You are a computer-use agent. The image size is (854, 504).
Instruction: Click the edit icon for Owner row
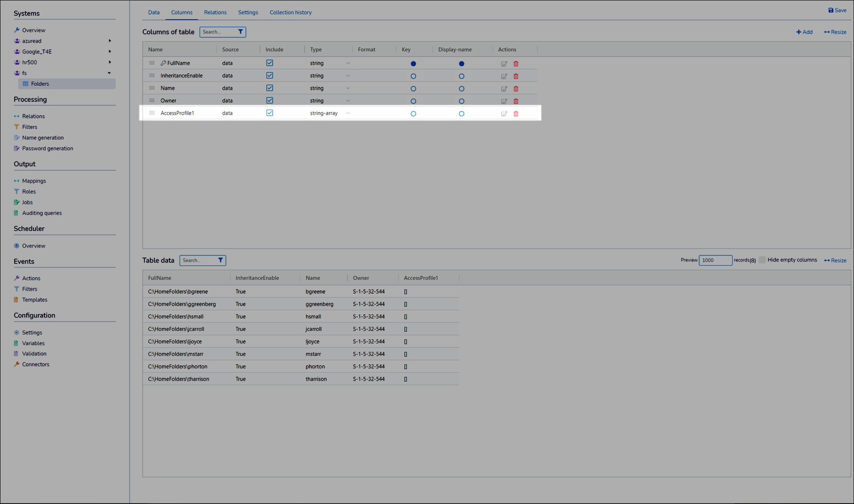pos(504,101)
